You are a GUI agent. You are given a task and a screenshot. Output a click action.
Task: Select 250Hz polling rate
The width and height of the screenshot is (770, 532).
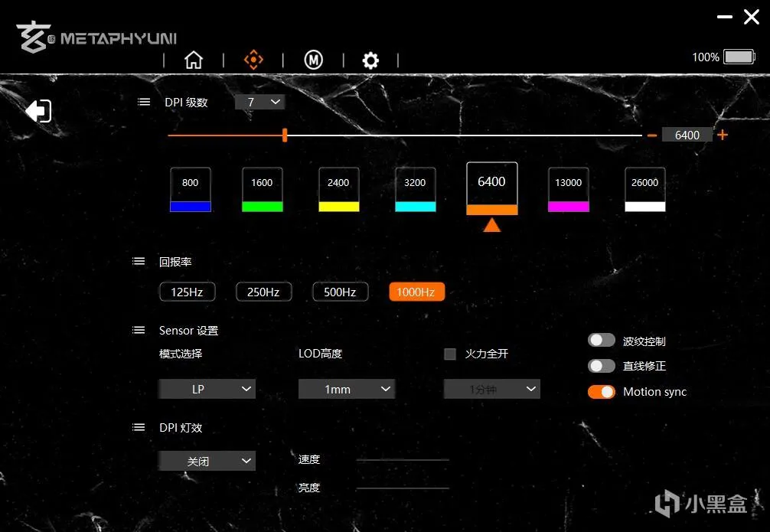(x=264, y=292)
